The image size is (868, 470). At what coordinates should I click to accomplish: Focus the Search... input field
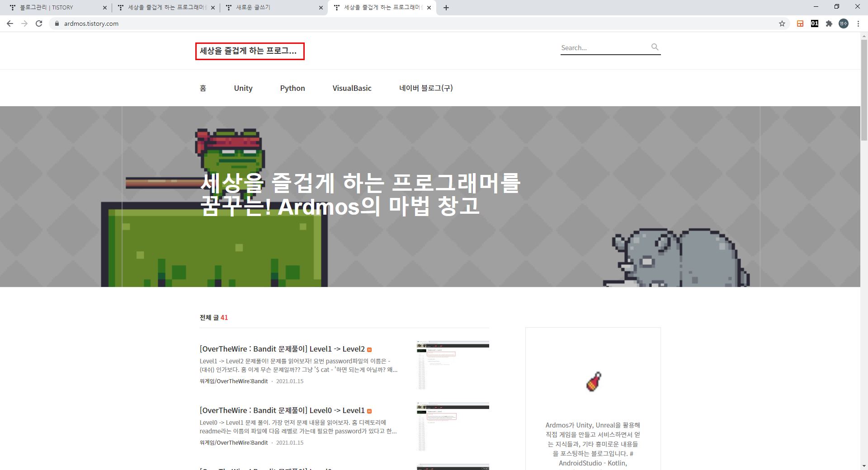(x=605, y=47)
